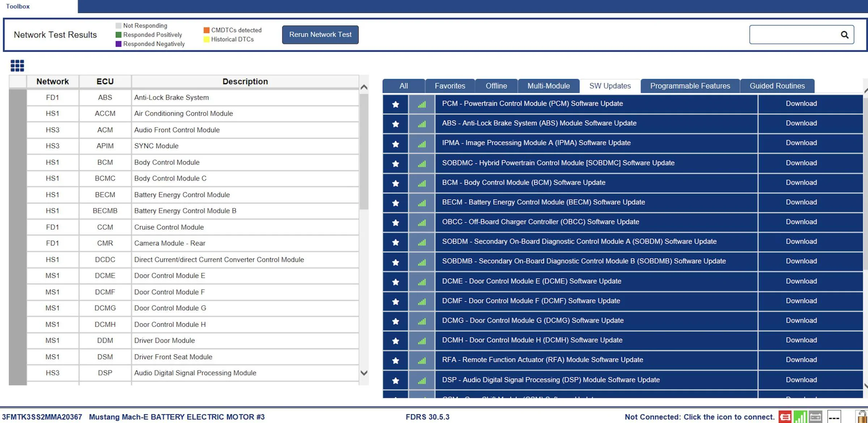
Task: Click the signal icon for the PCM update
Action: [422, 104]
